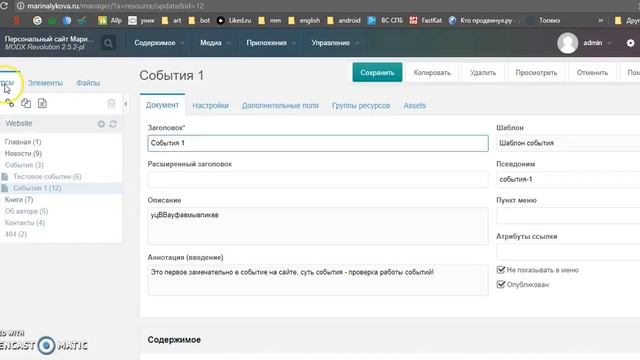
Task: Open the android bookmarks folder
Action: click(344, 20)
